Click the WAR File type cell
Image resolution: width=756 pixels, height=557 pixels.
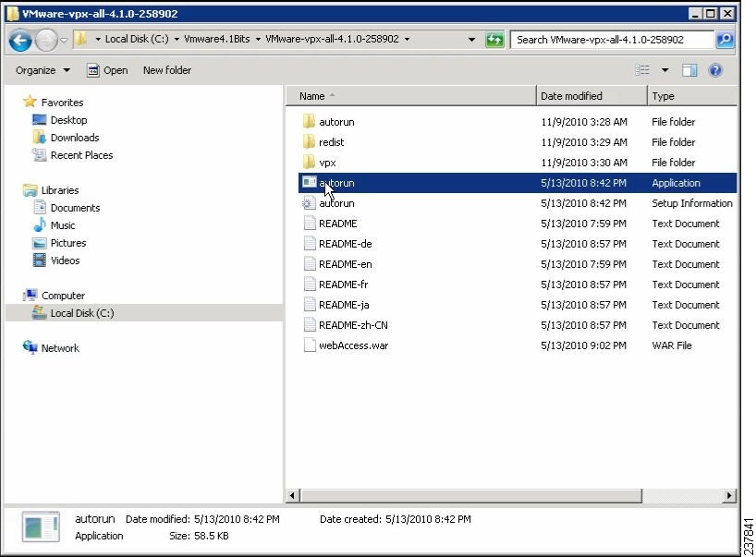[672, 345]
